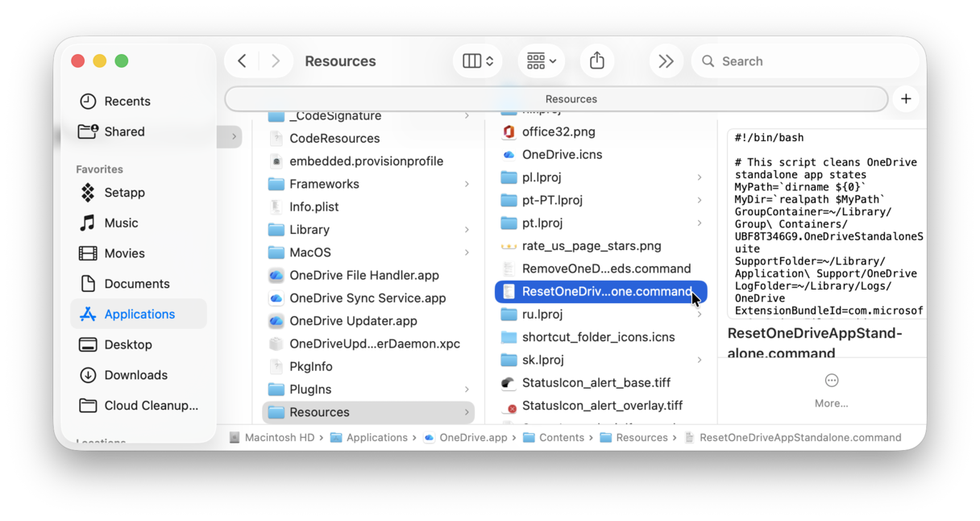Select the OneDrive.icns file

coord(601,154)
